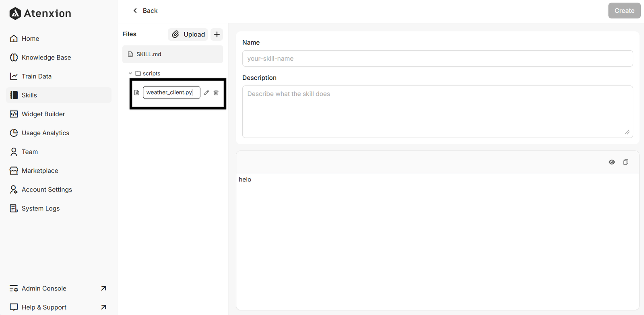Click the Help & Support external arrow
Screen dimensions: 644x315
pyautogui.click(x=103, y=307)
